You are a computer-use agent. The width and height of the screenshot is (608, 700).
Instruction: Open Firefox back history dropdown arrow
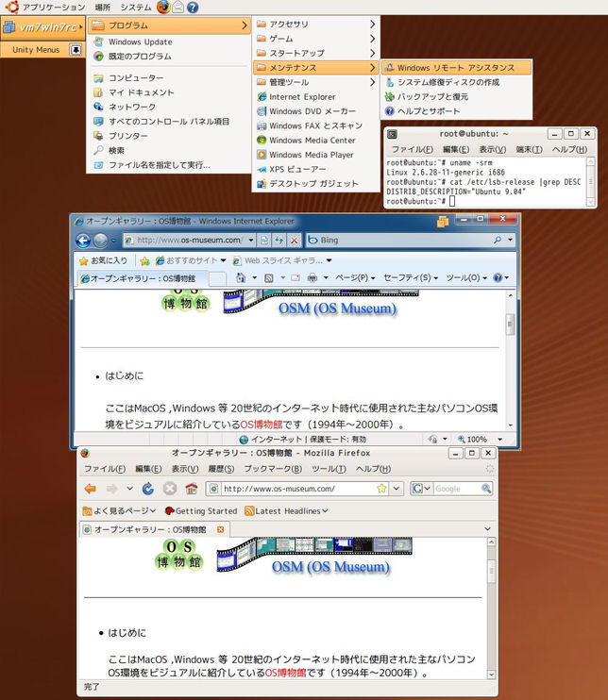pos(129,489)
